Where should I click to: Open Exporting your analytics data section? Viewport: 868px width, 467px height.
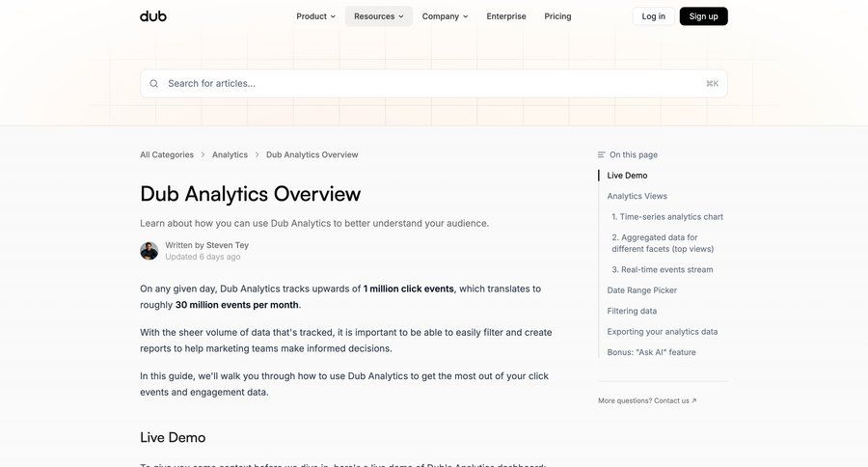click(662, 332)
